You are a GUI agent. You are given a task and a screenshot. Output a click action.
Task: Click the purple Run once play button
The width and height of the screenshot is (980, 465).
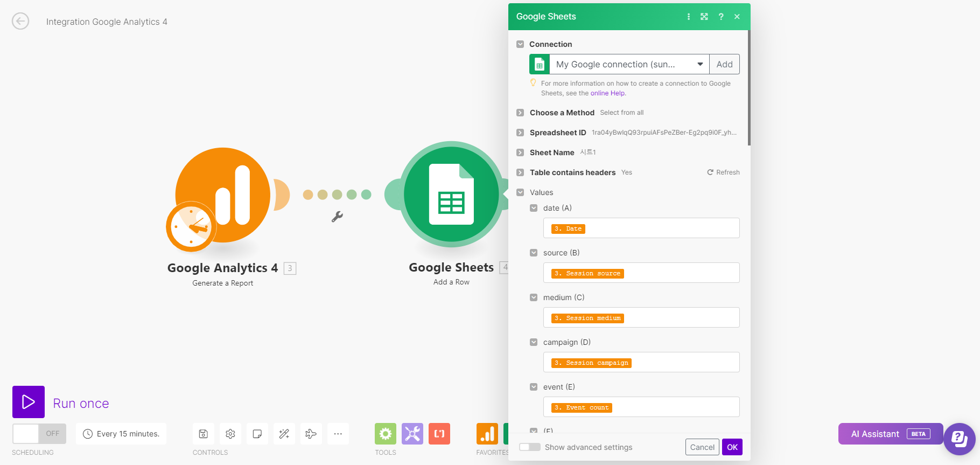click(x=29, y=402)
